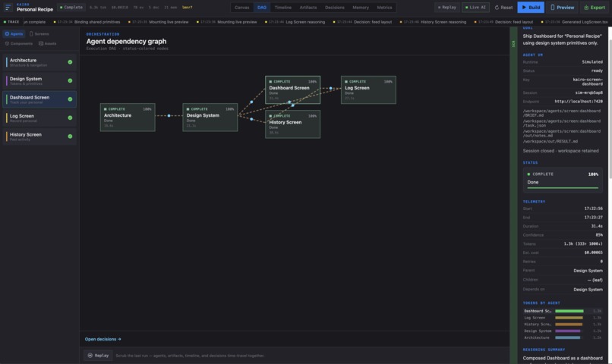Select the DAG tab

coord(262,8)
